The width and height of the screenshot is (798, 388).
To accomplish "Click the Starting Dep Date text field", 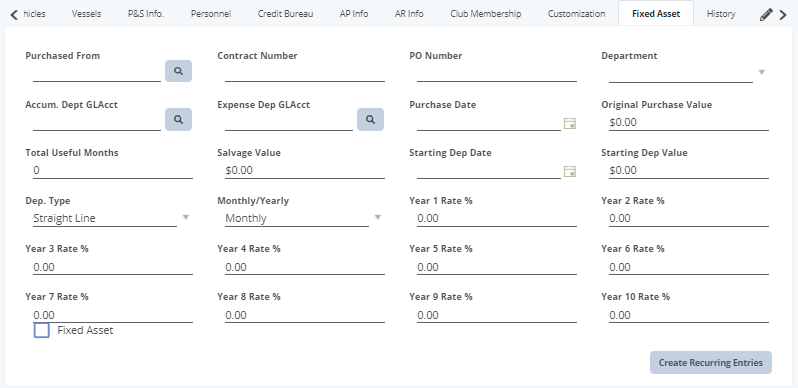I will pyautogui.click(x=489, y=171).
